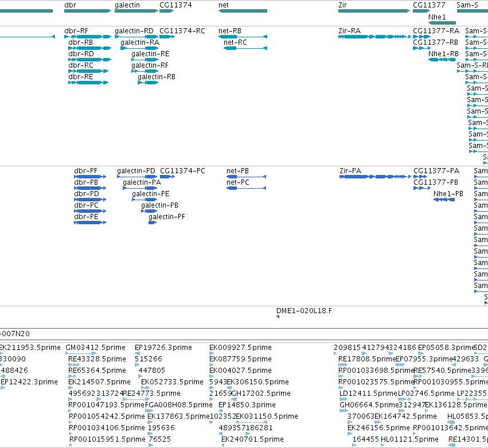Select transcript galectin-RE
488x448 pixels.
[x=150, y=54]
